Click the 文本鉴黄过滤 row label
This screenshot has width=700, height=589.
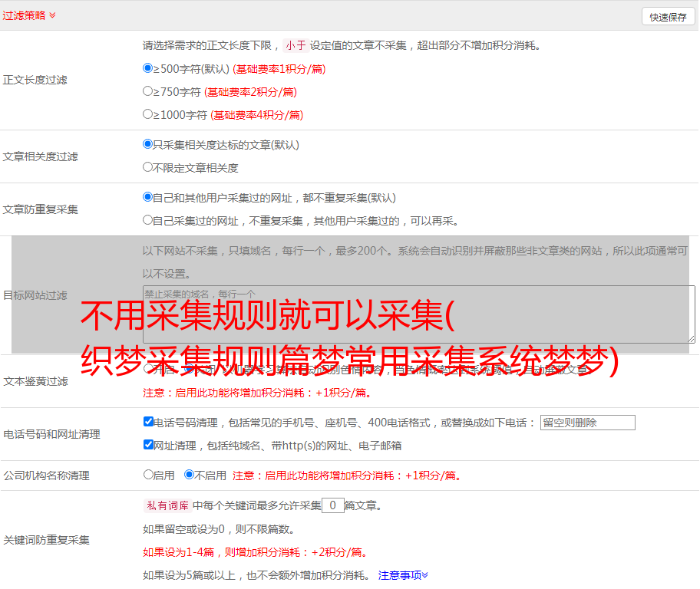35,381
